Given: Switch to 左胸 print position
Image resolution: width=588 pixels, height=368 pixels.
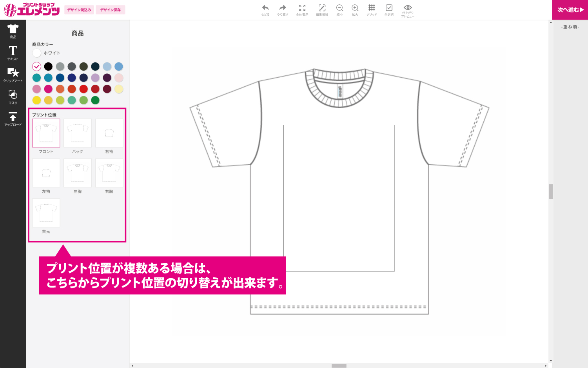Looking at the screenshot, I should click(x=78, y=173).
